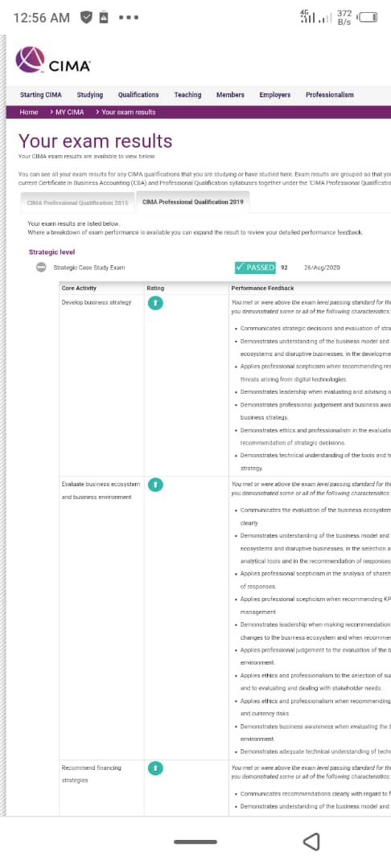Switch to CIMA Professional Qualification 2015 tab
This screenshot has width=391, height=868.
click(77, 203)
